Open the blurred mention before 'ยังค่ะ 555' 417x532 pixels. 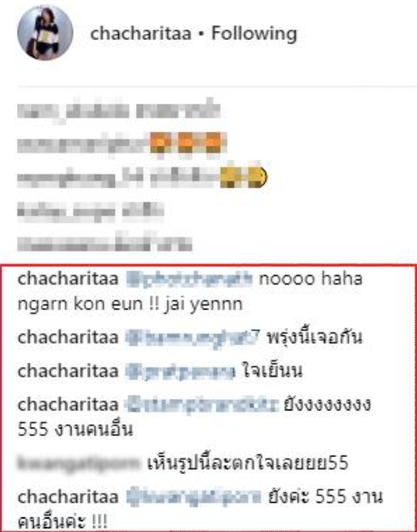[x=194, y=497]
